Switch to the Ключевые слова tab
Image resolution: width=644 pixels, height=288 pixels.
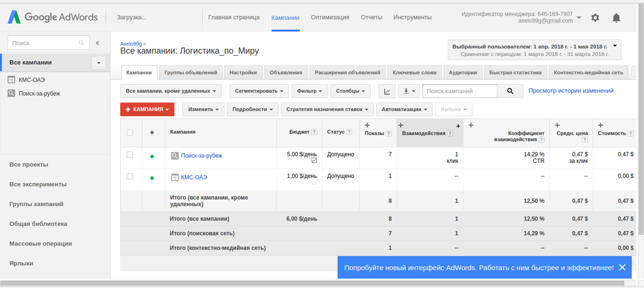(x=415, y=73)
